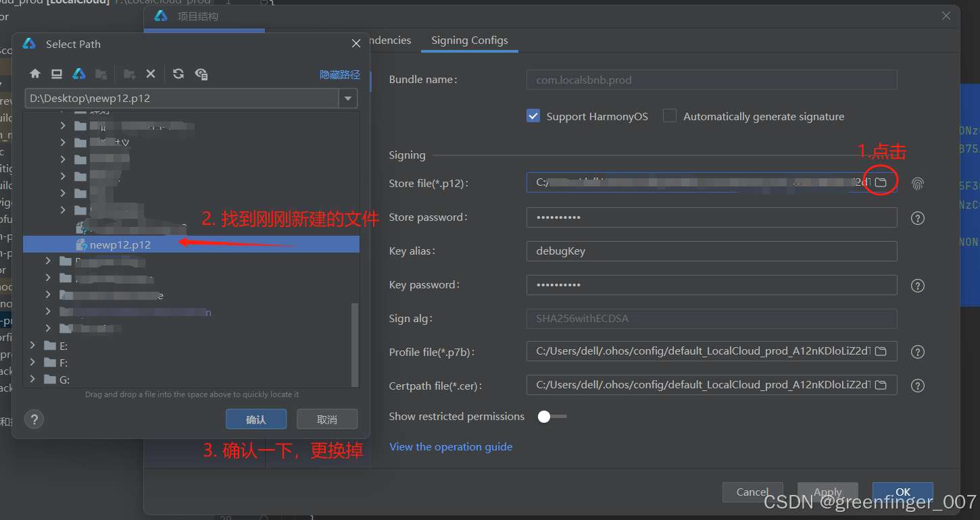The height and width of the screenshot is (520, 980).
Task: Click the Bundle name field
Action: click(712, 80)
